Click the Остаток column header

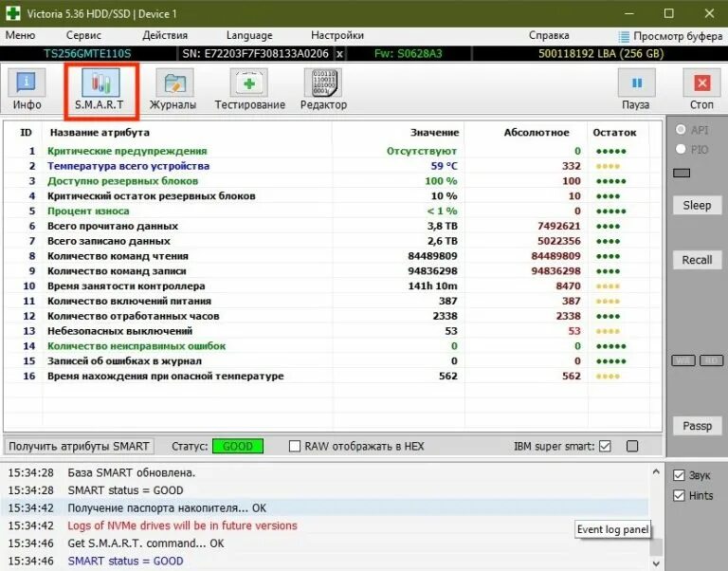coord(614,133)
